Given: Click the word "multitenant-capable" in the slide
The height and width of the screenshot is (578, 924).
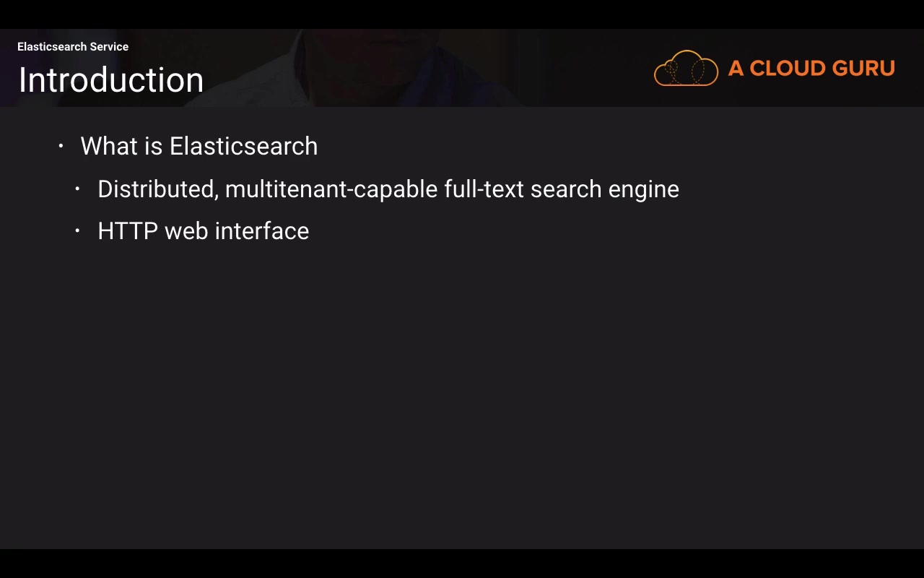Looking at the screenshot, I should 331,189.
